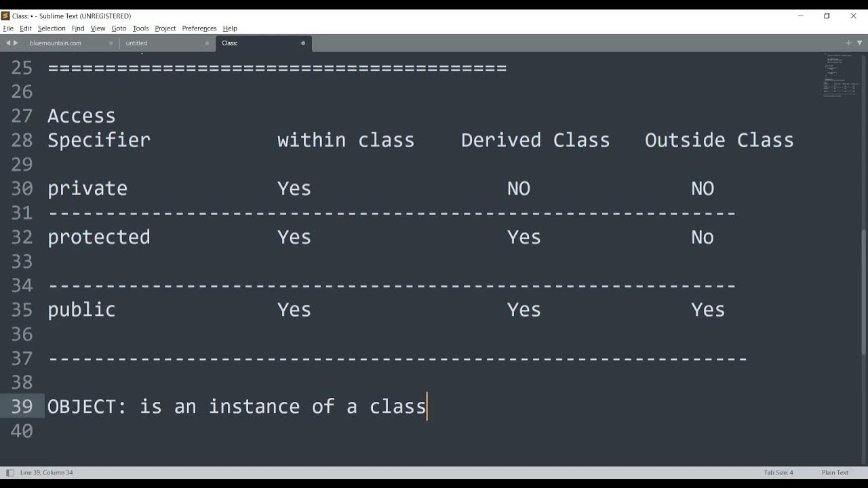Open the Preferences menu
This screenshot has width=868, height=488.
199,28
